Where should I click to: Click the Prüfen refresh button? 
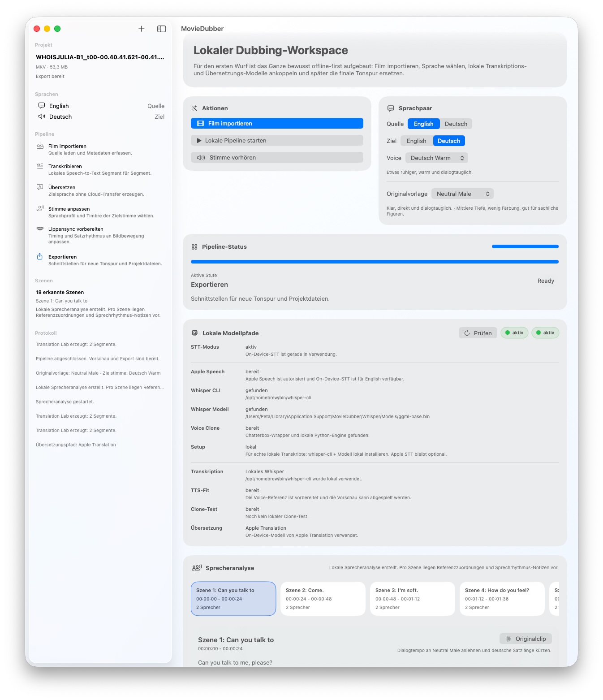point(478,333)
